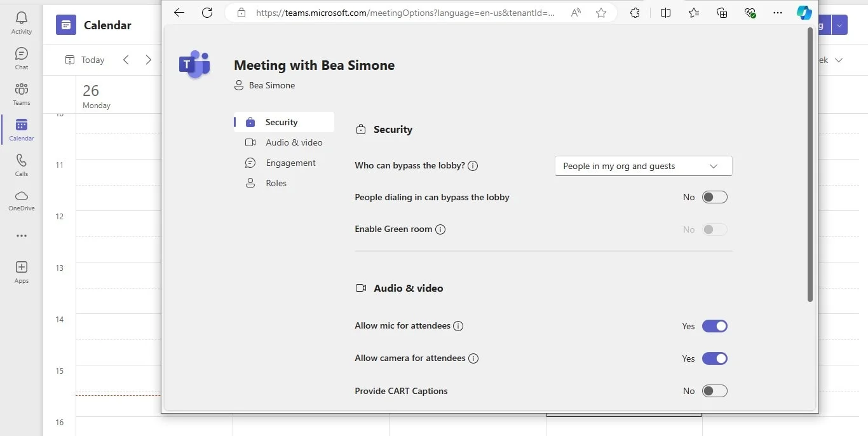Screen dimensions: 868x436
Task: Click the meeting options URL address field
Action: (405, 13)
